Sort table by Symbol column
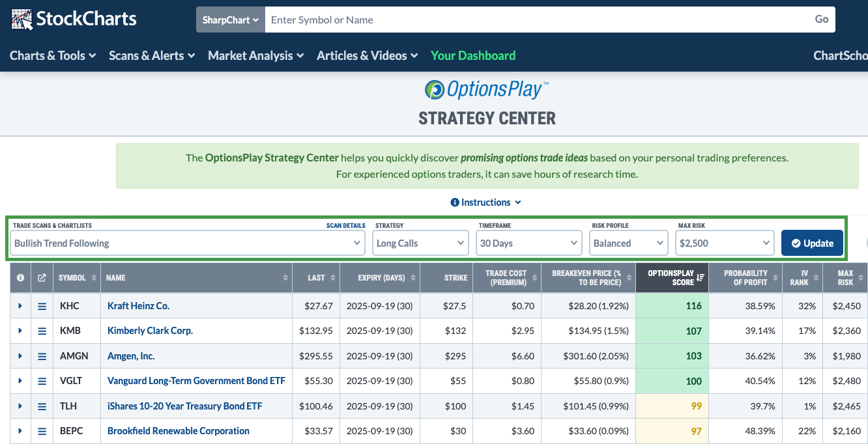Screen dimensions: 868x444 point(77,278)
